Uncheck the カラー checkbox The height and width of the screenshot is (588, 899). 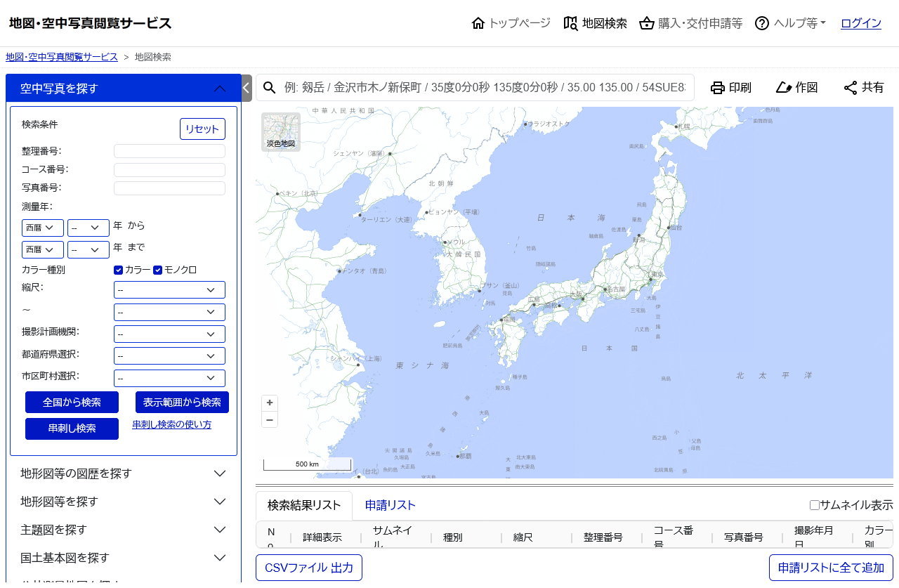pos(119,270)
